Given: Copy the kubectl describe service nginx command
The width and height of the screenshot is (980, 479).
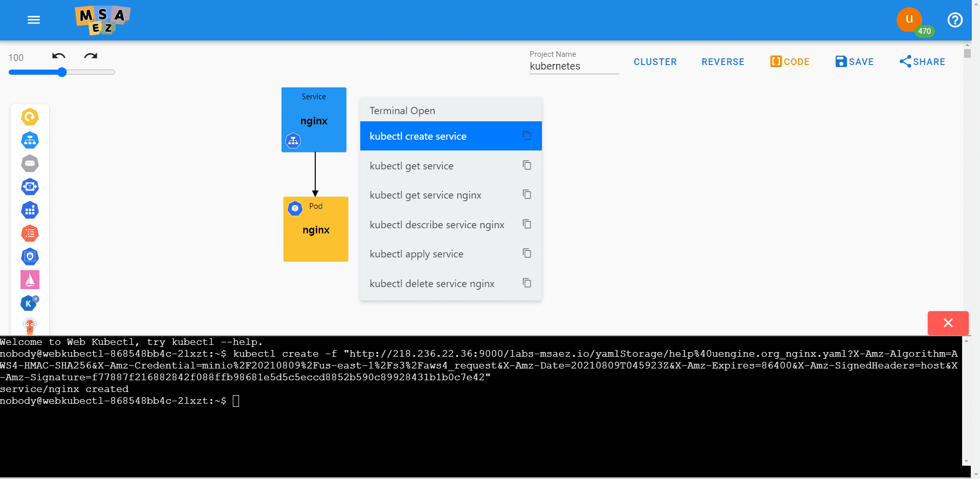Looking at the screenshot, I should click(x=527, y=224).
